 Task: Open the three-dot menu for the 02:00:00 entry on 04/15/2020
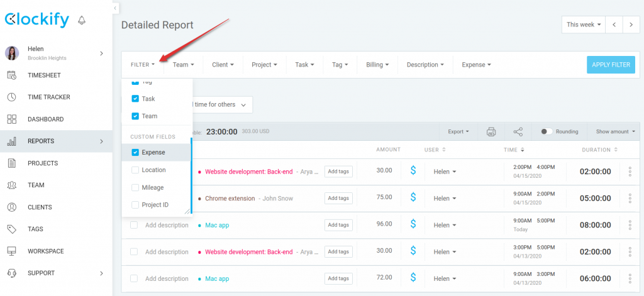[630, 172]
